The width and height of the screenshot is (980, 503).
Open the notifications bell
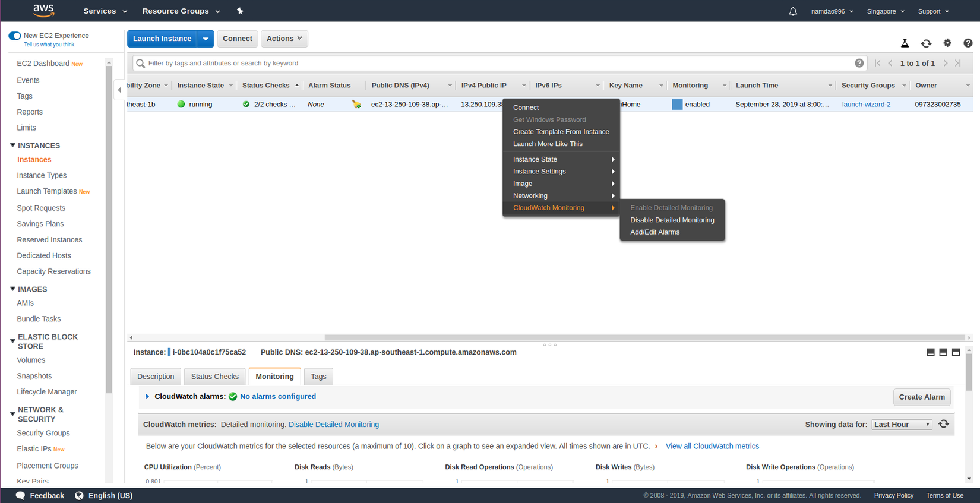(793, 11)
